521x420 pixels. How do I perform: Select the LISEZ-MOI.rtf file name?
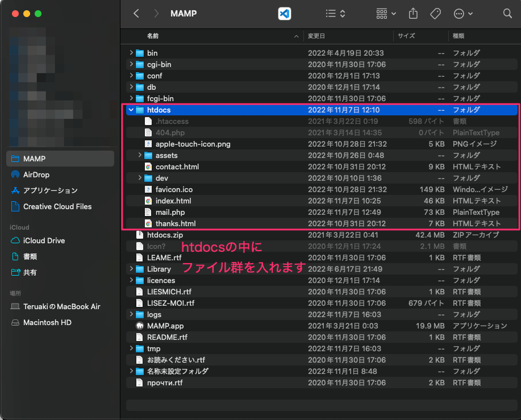point(170,303)
